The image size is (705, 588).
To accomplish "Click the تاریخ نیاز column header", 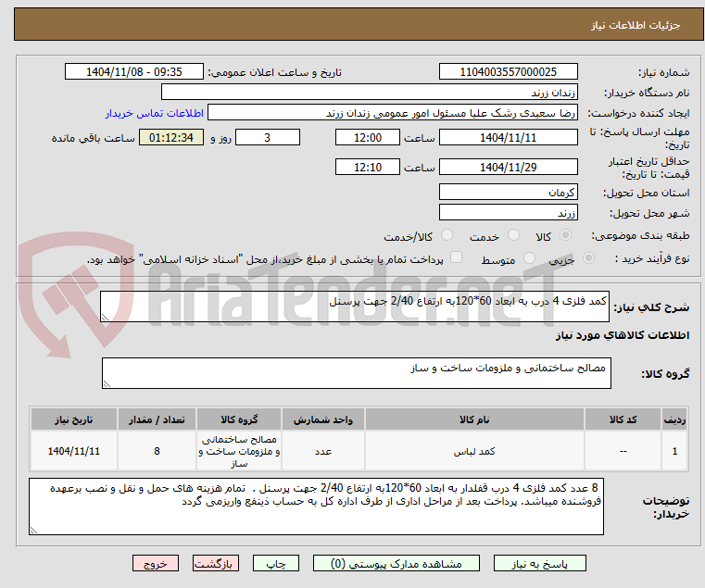I will click(x=74, y=419).
